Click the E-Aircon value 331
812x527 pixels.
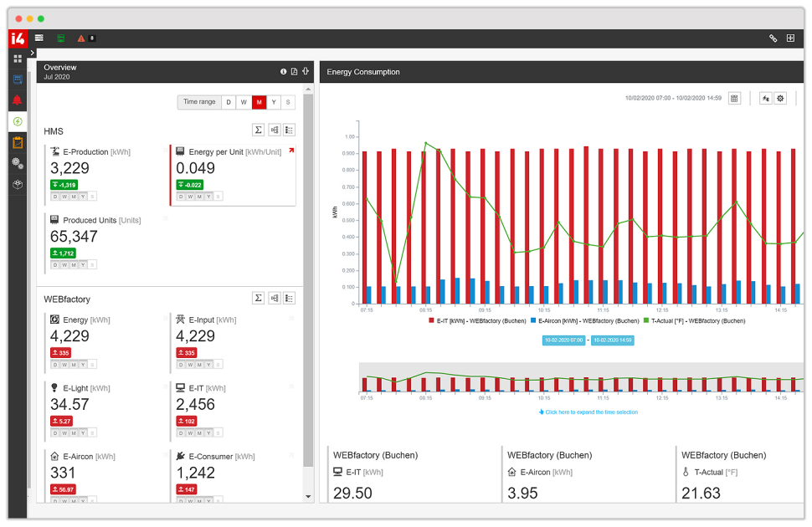(63, 473)
